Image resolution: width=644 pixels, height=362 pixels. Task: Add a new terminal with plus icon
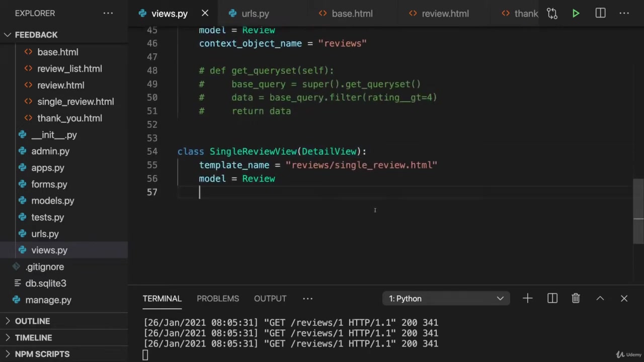[527, 299]
